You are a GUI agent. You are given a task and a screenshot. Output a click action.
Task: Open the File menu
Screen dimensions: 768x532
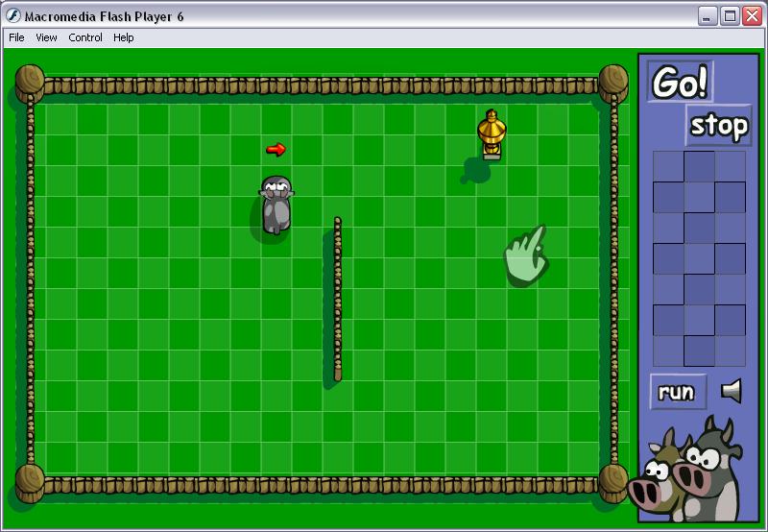pos(16,37)
